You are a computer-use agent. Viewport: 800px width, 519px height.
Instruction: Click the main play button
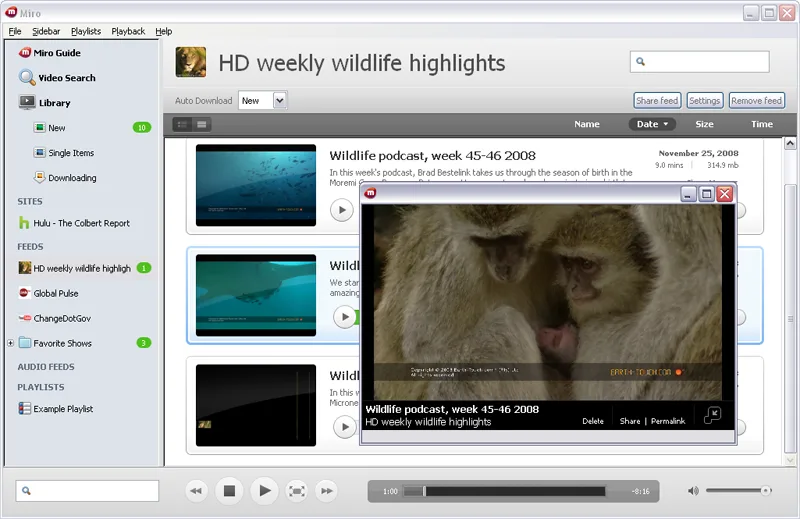(264, 491)
